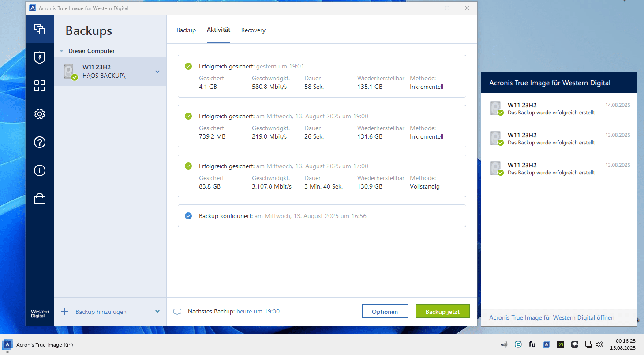The height and width of the screenshot is (355, 644).
Task: Click the Nächstes Backup label
Action: click(x=211, y=311)
